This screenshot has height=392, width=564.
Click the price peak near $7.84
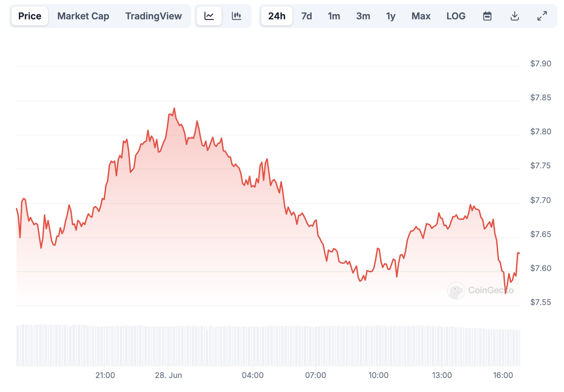click(x=174, y=108)
